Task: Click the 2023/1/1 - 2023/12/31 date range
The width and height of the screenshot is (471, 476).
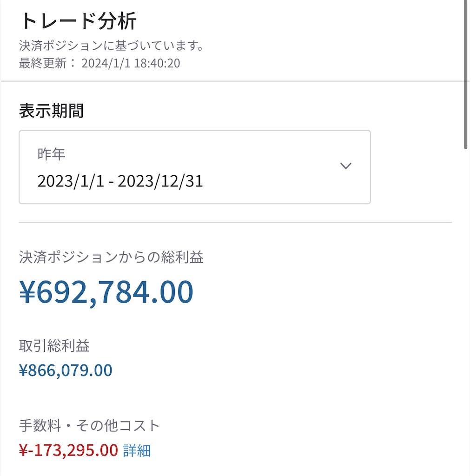Action: [120, 181]
